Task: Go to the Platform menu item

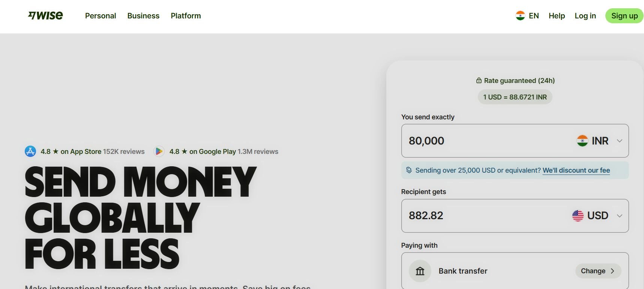Action: [186, 16]
